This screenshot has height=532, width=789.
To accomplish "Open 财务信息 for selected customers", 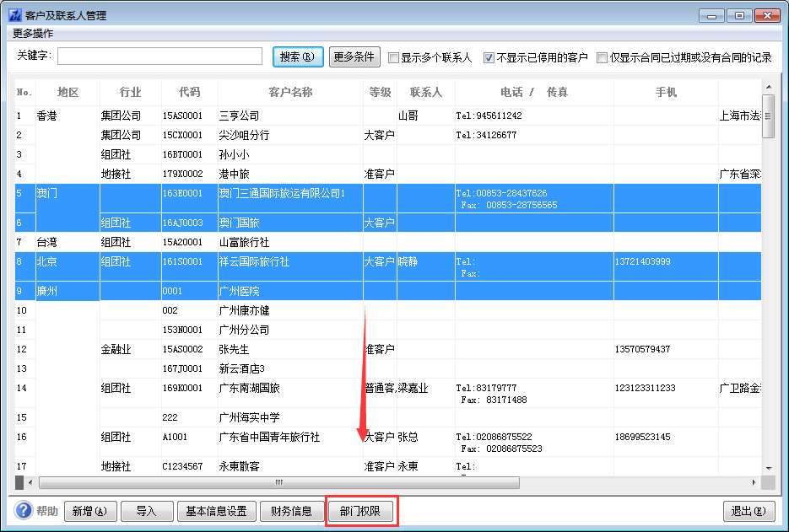I will 290,511.
